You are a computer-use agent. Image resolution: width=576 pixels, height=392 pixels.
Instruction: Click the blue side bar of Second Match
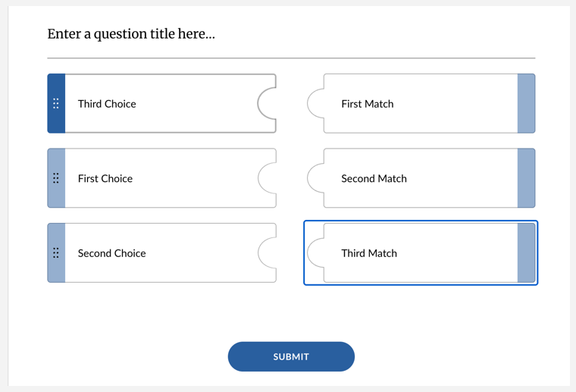pos(526,178)
